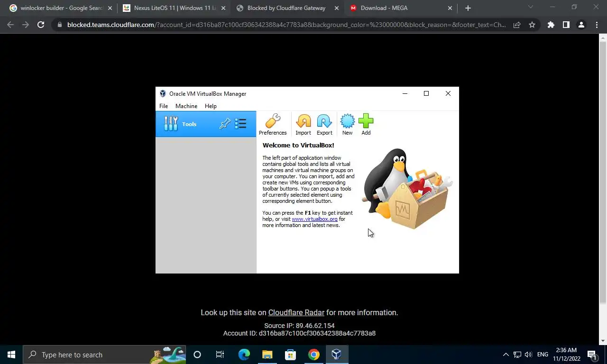Click the address bar URL
The image size is (607, 364).
286,25
